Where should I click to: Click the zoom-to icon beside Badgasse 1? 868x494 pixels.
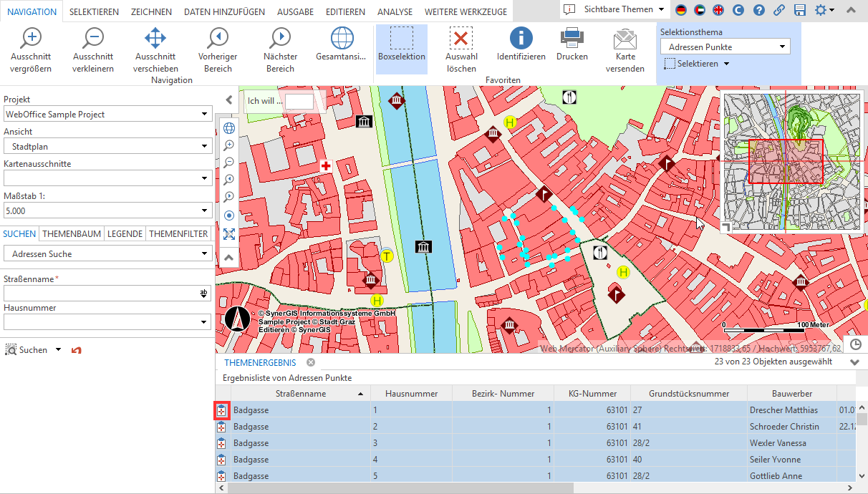(x=222, y=410)
